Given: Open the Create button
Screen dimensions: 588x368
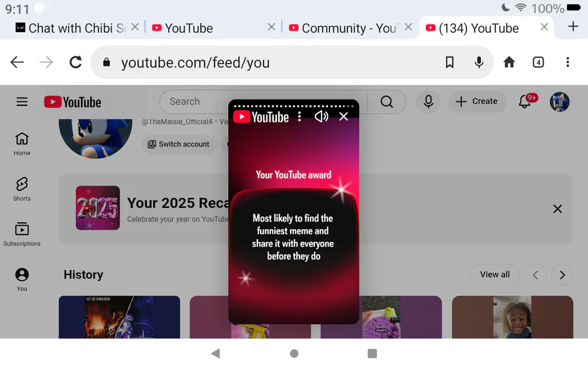Looking at the screenshot, I should click(x=477, y=102).
